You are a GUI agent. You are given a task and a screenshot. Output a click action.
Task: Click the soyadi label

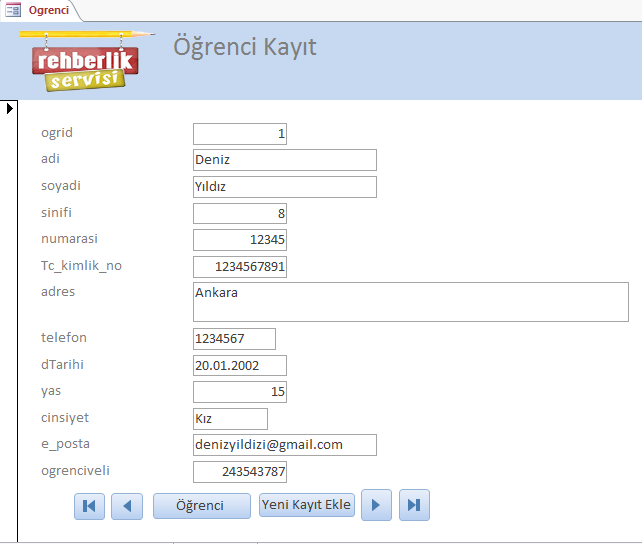tap(61, 186)
